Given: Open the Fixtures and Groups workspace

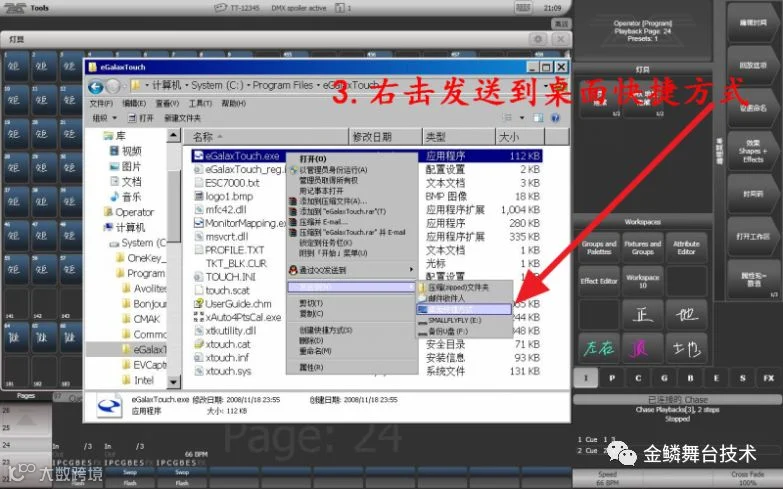Looking at the screenshot, I should [x=643, y=248].
